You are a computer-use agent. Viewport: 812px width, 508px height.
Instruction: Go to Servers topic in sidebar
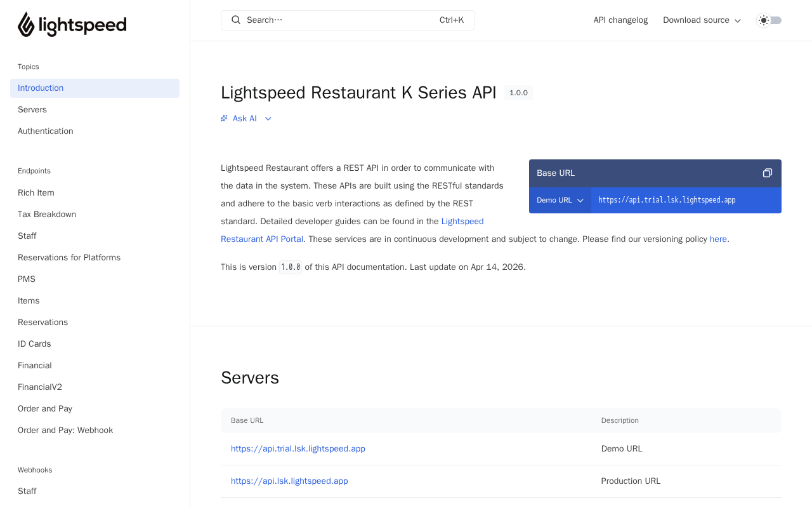click(x=32, y=110)
